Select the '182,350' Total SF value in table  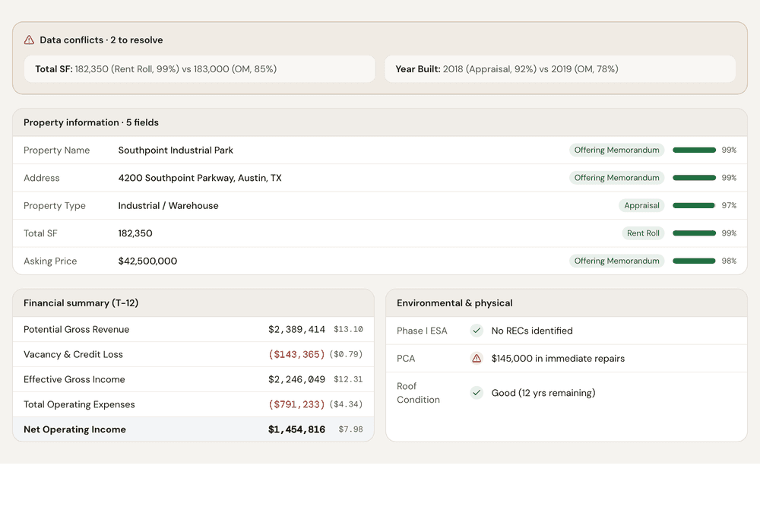pos(135,233)
